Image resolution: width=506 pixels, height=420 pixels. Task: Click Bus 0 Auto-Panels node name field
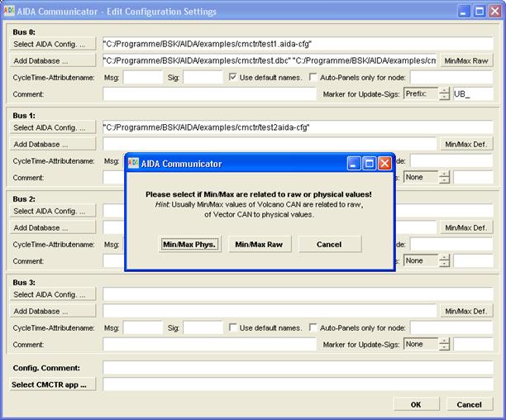pos(451,78)
